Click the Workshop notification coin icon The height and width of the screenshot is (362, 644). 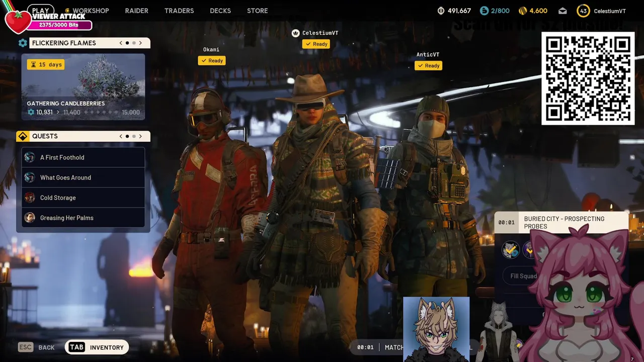[67, 11]
